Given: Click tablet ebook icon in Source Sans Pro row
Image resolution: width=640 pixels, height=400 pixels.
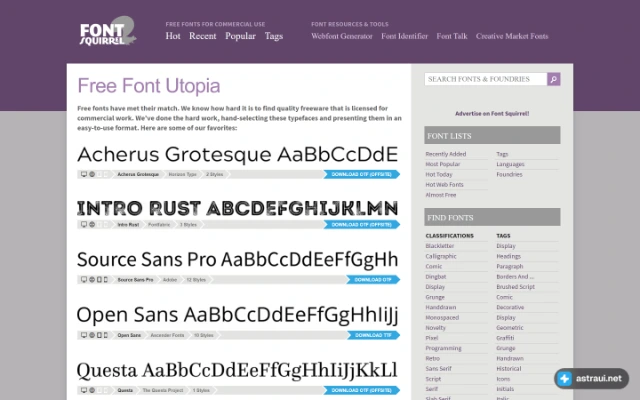Looking at the screenshot, I should point(99,280).
